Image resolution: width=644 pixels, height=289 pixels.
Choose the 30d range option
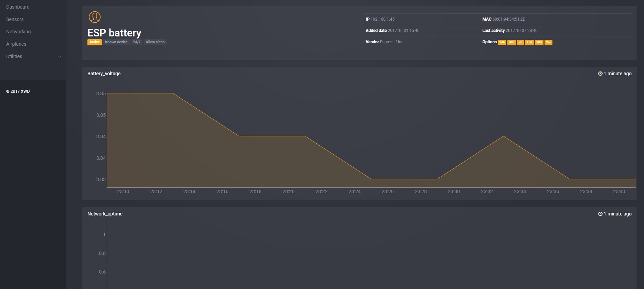point(539,42)
